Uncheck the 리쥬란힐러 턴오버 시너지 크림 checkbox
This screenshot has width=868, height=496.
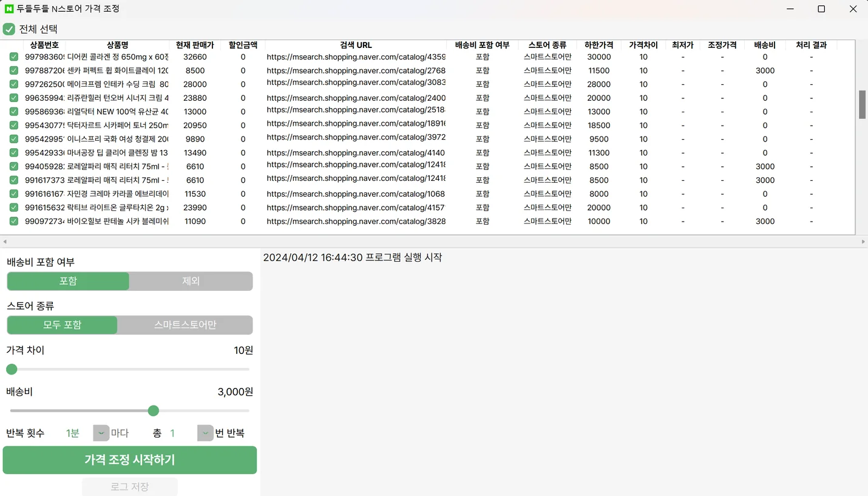tap(14, 98)
